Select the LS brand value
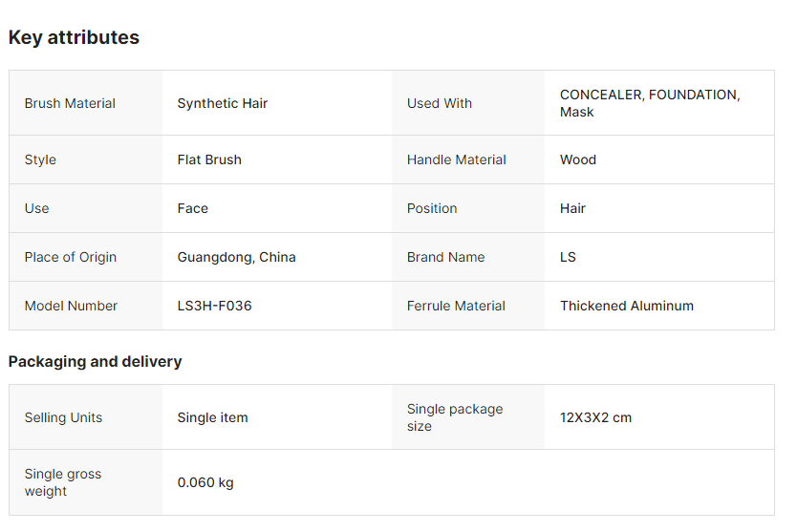This screenshot has width=797, height=532. coord(569,257)
